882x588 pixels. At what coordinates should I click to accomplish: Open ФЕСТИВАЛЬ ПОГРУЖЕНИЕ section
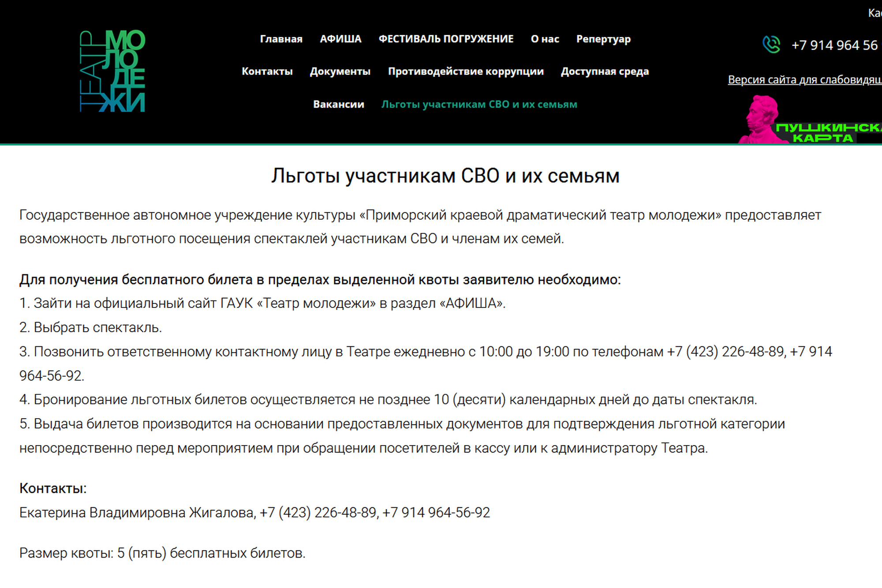(446, 39)
